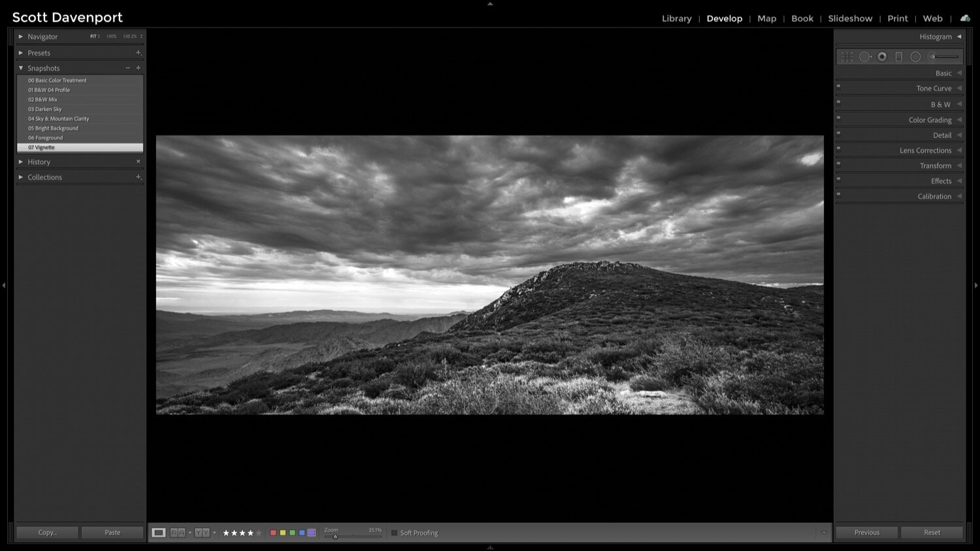Open cloud sync status icon
980x551 pixels.
click(965, 18)
